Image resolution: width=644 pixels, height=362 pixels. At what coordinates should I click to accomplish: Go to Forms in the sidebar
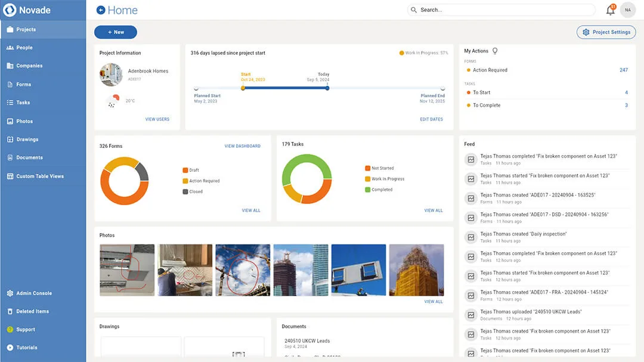pos(23,85)
